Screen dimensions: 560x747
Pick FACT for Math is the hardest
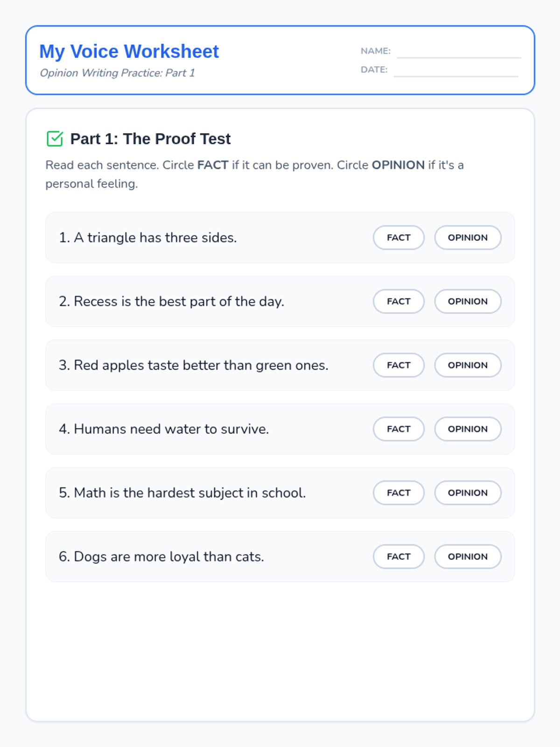point(399,493)
